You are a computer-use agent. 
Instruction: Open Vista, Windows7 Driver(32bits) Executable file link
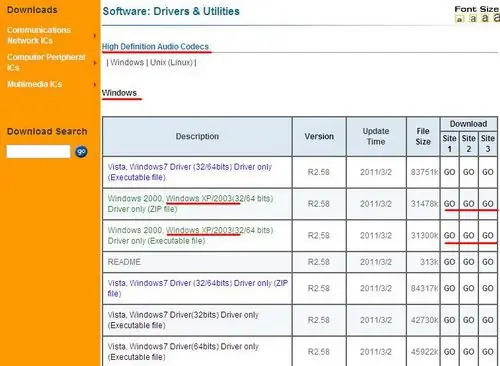click(183, 320)
